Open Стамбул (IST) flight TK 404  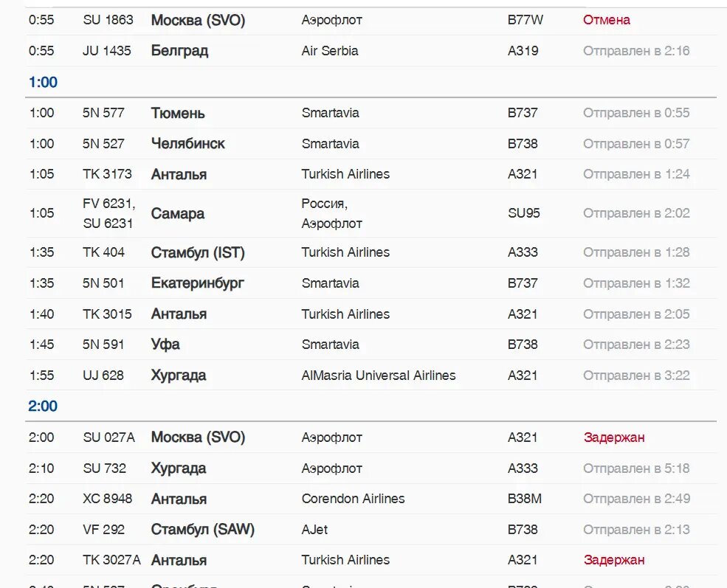197,252
